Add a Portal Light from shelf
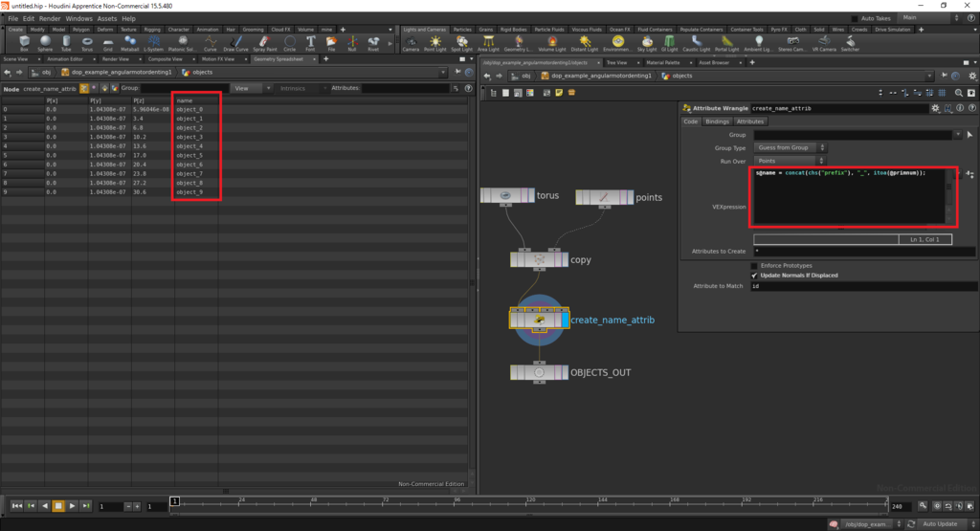This screenshot has width=980, height=531. tap(727, 43)
